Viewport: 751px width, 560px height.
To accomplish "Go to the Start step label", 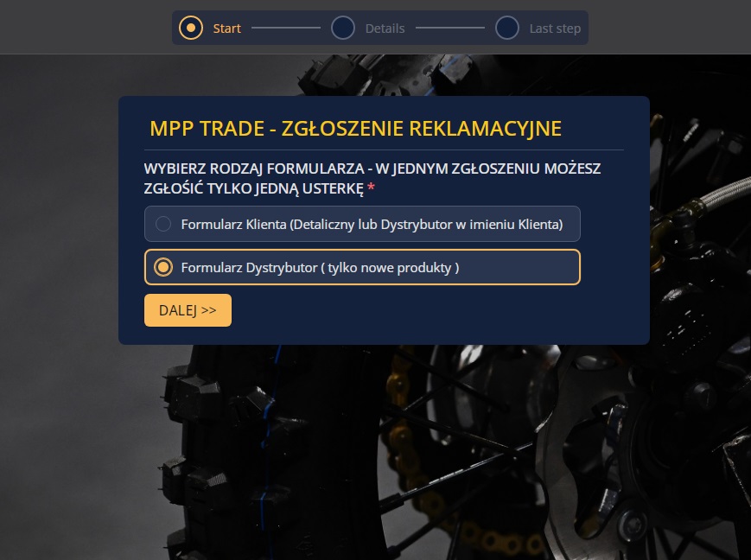I will (x=226, y=29).
